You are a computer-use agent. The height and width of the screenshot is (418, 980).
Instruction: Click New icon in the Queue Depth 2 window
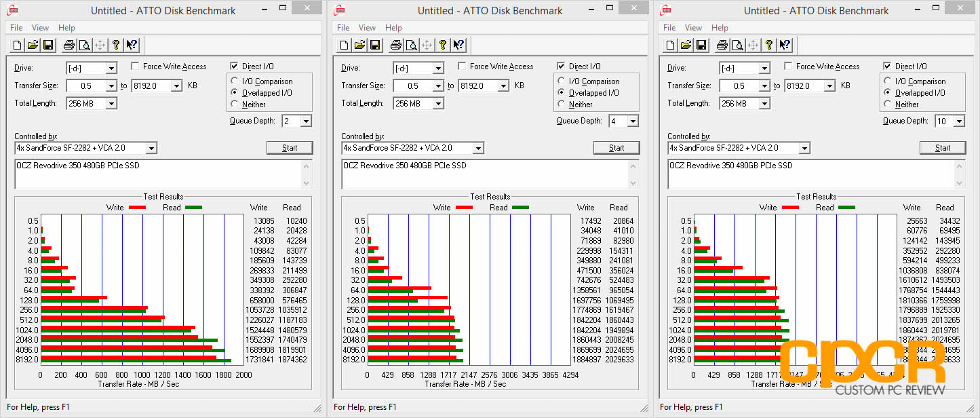point(18,45)
